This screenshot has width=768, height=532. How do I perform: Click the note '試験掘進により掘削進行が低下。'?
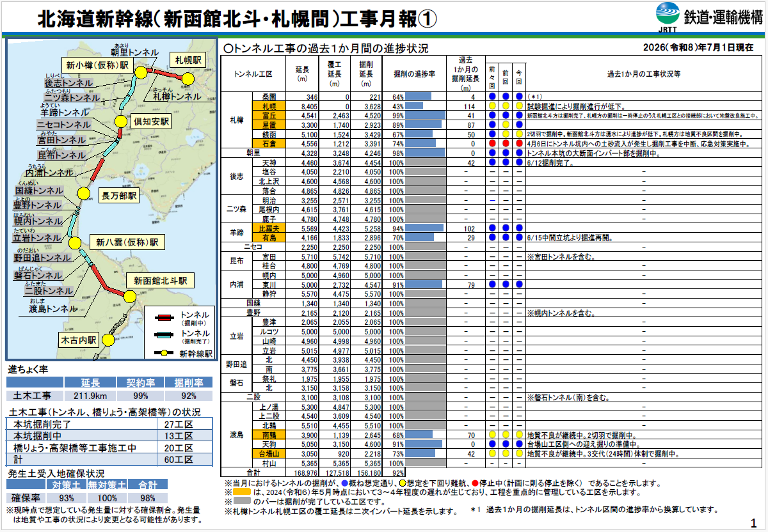pos(575,106)
